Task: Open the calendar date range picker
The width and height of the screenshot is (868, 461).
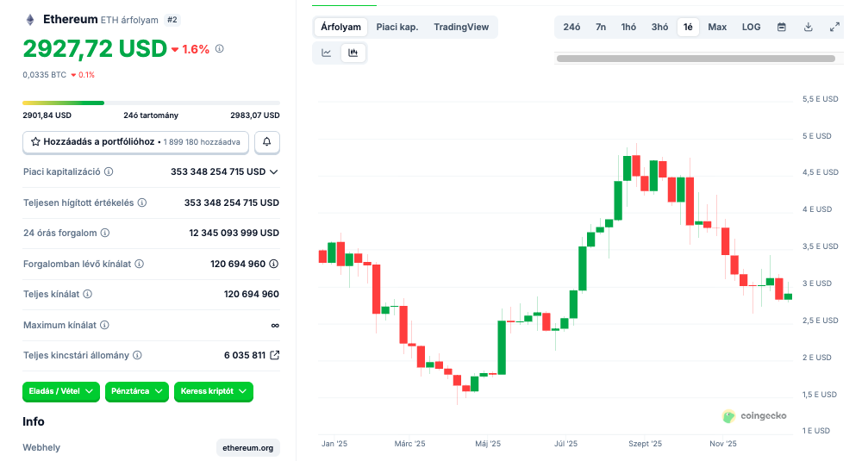Action: [x=782, y=27]
